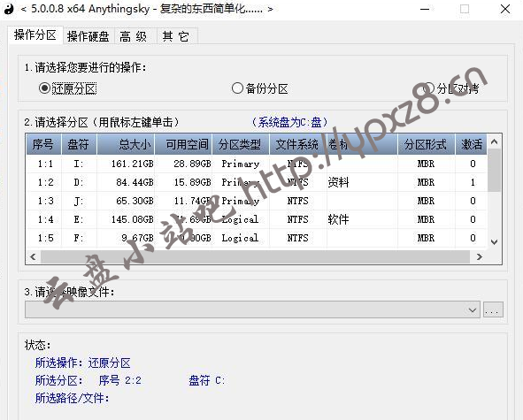
Task: Expand the image file dropdown arrow
Action: [x=472, y=310]
